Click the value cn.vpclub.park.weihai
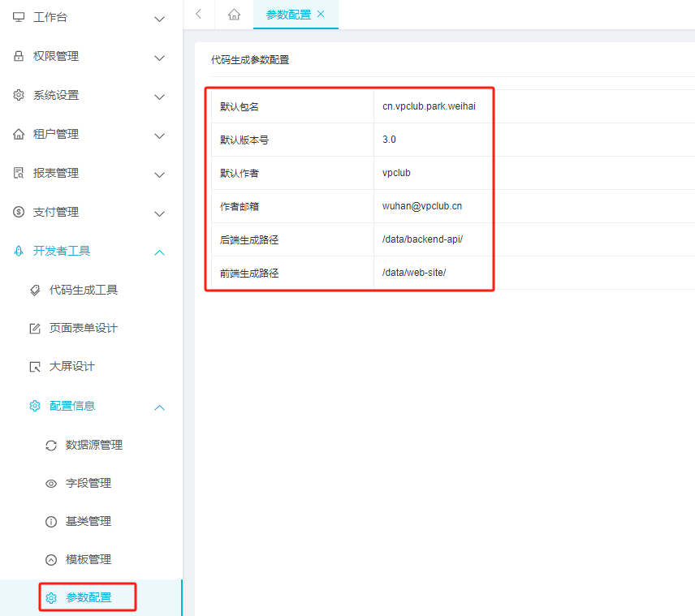The width and height of the screenshot is (695, 616). click(x=429, y=106)
